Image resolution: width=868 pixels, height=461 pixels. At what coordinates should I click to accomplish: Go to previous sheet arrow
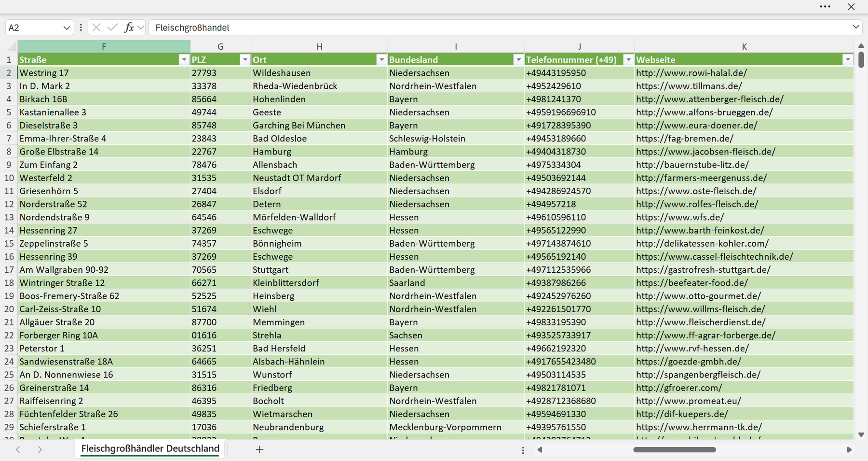pyautogui.click(x=18, y=450)
